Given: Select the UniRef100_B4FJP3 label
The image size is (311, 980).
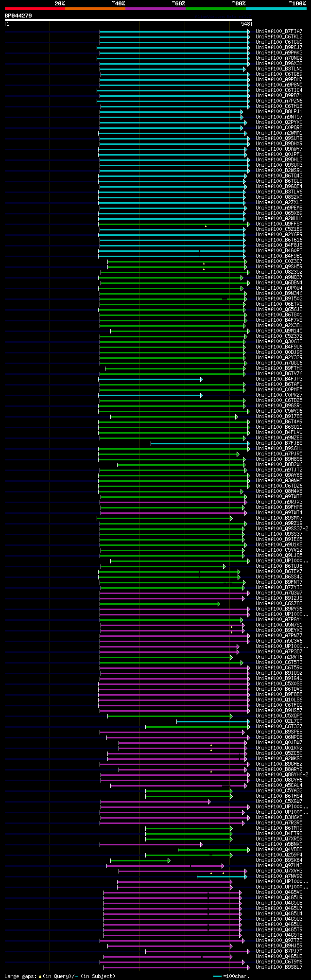Looking at the screenshot, I should 279,379.
